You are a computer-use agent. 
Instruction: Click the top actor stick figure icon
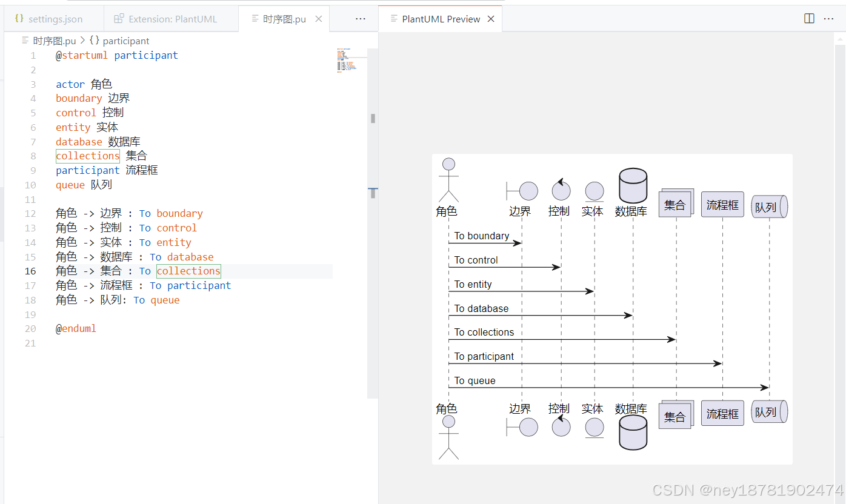[448, 180]
